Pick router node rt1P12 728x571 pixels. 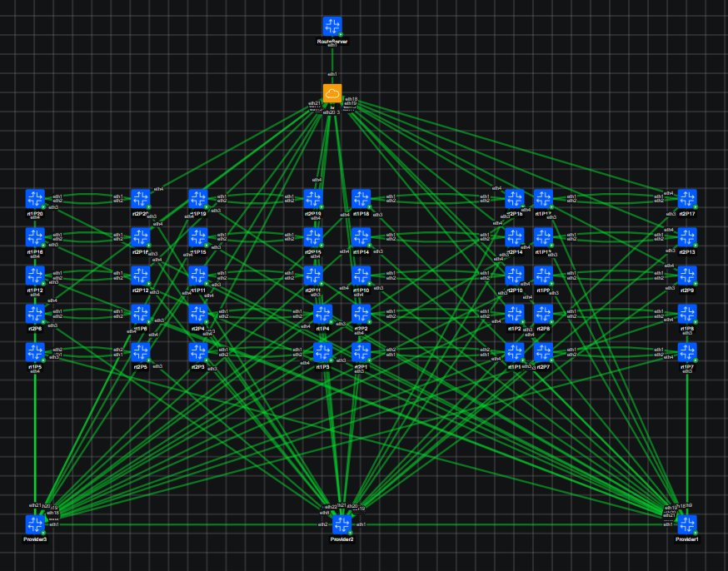(x=35, y=276)
